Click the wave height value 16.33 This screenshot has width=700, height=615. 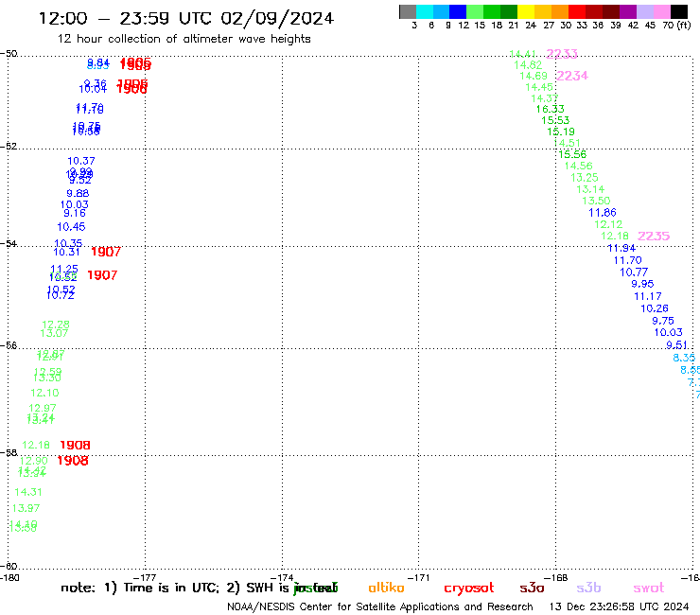point(550,109)
